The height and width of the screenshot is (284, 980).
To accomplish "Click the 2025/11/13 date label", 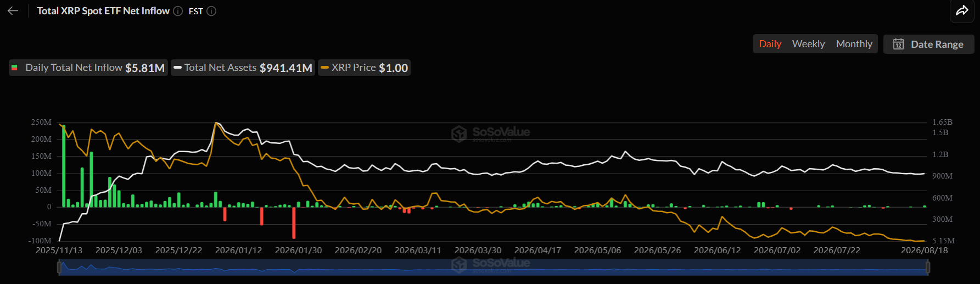I will (x=59, y=250).
